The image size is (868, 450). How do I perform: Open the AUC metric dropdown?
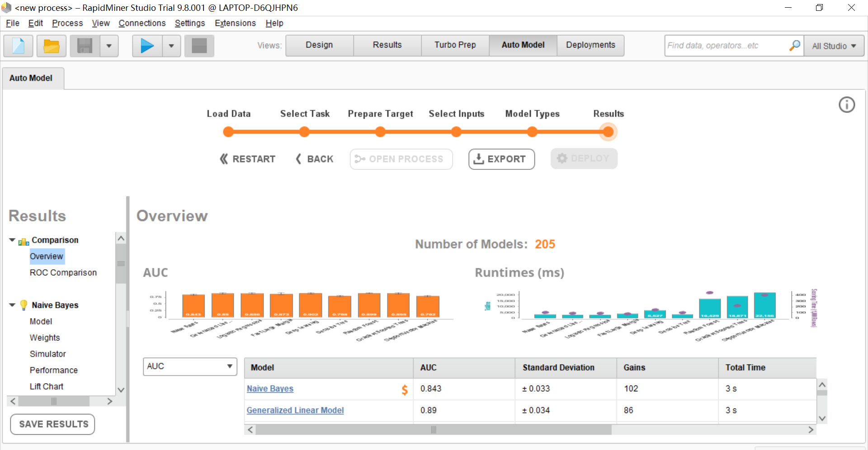190,366
